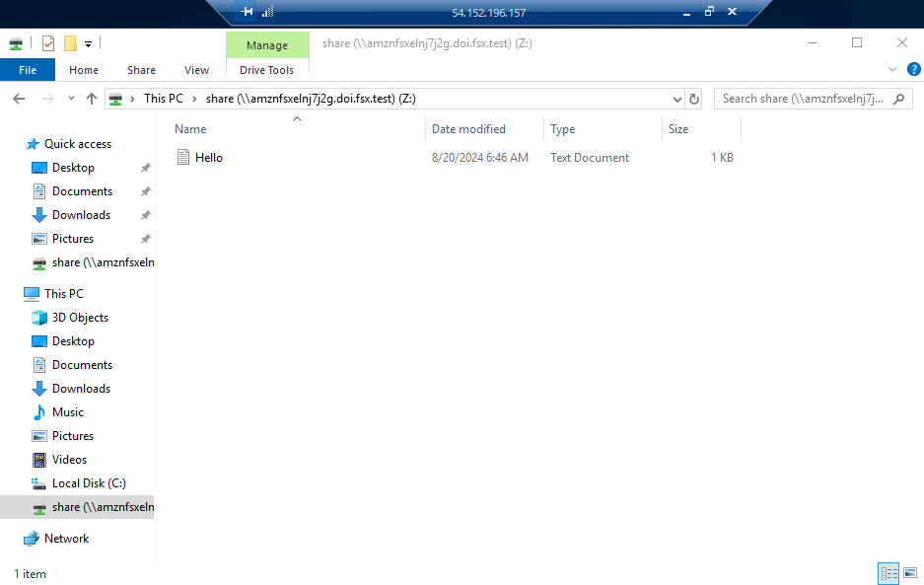Click the Hello file document icon
Screen dimensions: 924x585
183,157
